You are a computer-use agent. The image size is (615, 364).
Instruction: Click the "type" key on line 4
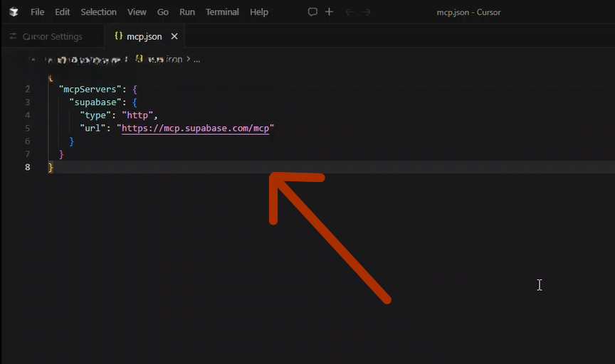point(95,115)
